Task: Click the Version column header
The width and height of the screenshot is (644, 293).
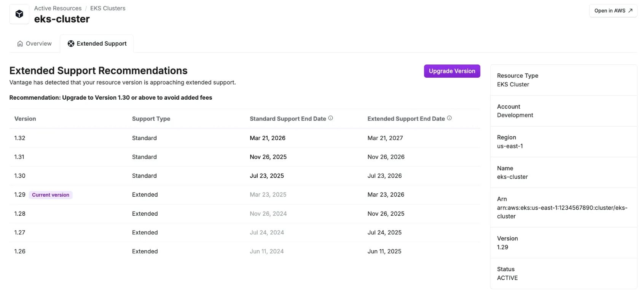Action: tap(25, 119)
